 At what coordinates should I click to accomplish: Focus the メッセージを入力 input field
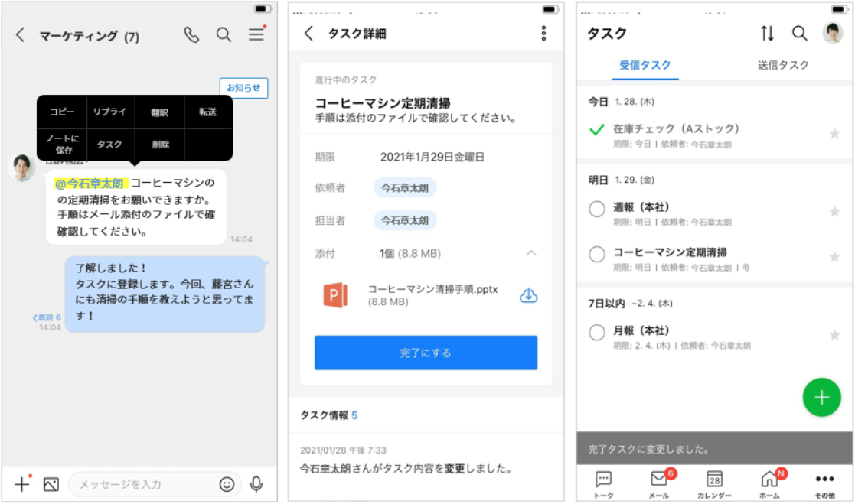[x=145, y=484]
